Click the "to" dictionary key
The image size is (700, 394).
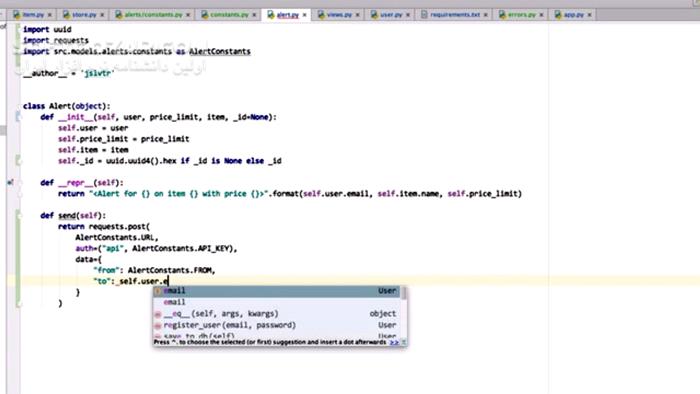pos(101,281)
